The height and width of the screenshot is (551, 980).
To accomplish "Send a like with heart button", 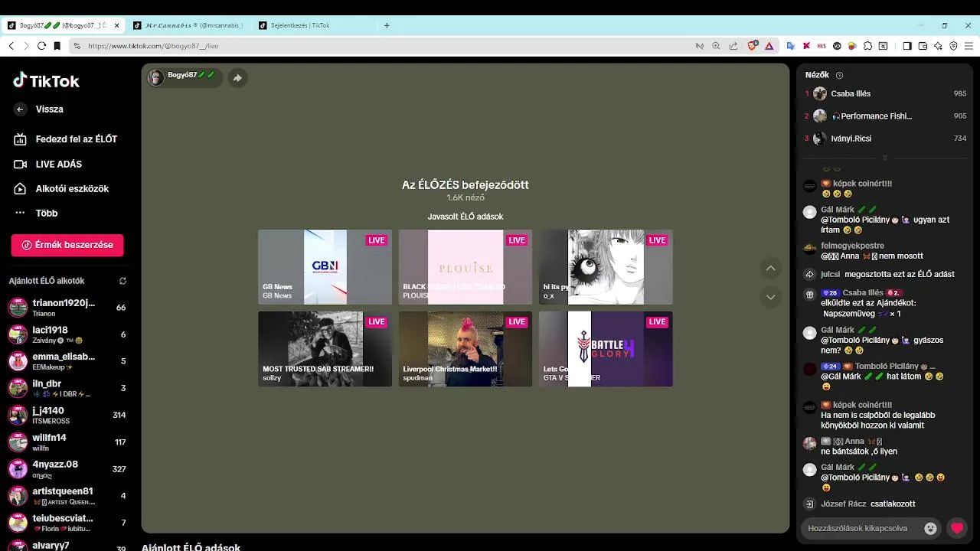I will [x=956, y=528].
